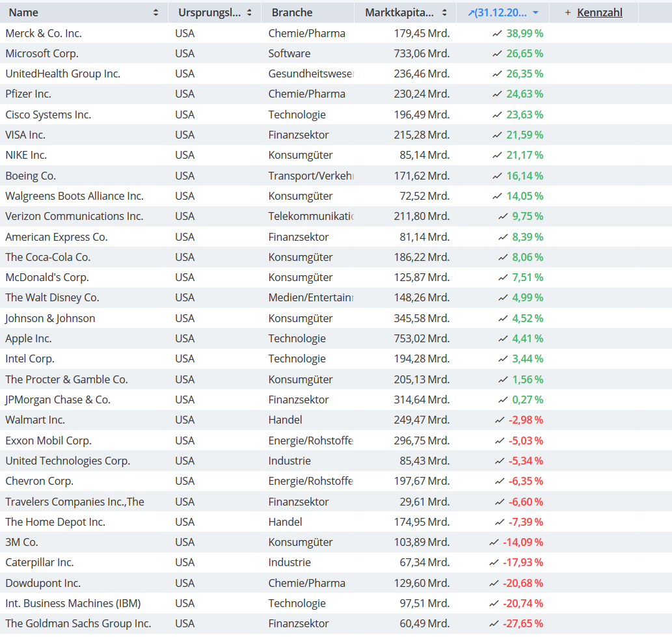Click the Branche column header

click(x=292, y=13)
